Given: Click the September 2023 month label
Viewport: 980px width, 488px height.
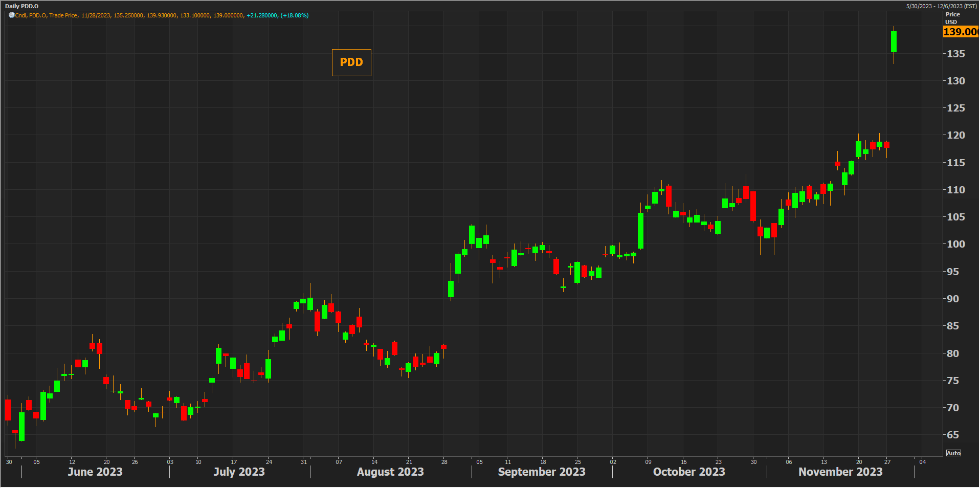Looking at the screenshot, I should tap(542, 472).
